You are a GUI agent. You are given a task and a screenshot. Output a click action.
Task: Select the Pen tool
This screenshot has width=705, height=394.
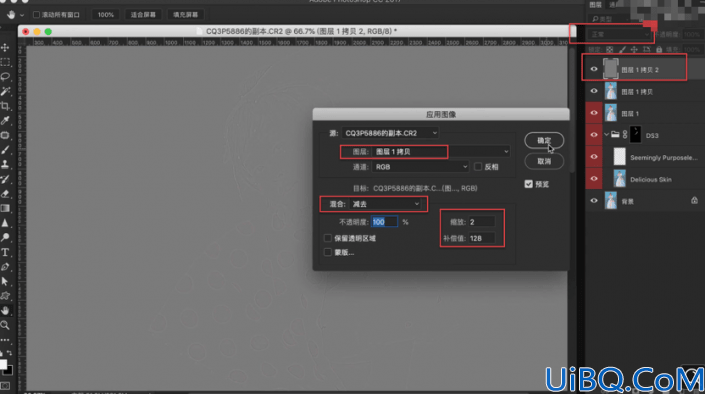(5, 267)
